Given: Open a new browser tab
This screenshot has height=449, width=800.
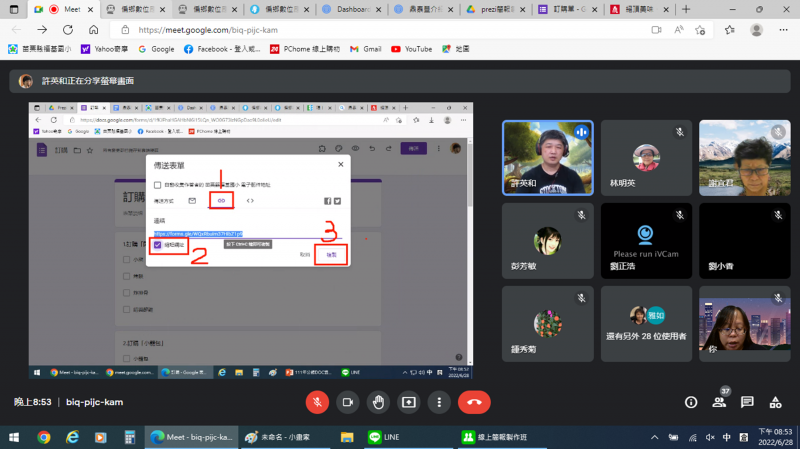Looking at the screenshot, I should coord(685,9).
